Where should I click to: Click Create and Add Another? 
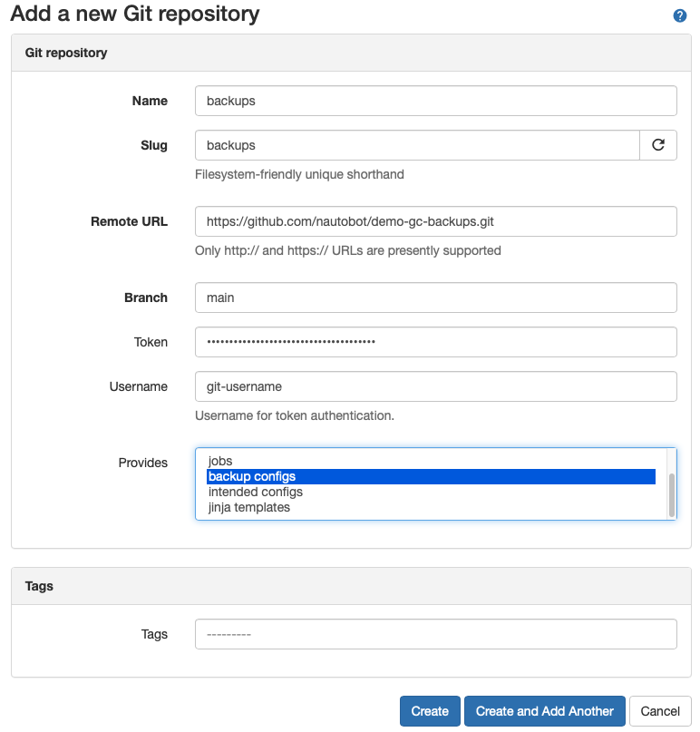click(544, 711)
